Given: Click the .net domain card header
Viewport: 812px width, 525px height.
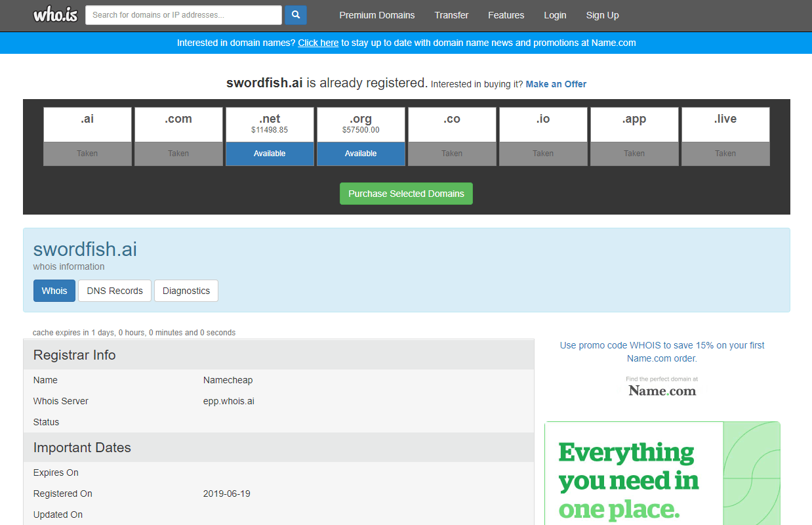Looking at the screenshot, I should point(270,125).
